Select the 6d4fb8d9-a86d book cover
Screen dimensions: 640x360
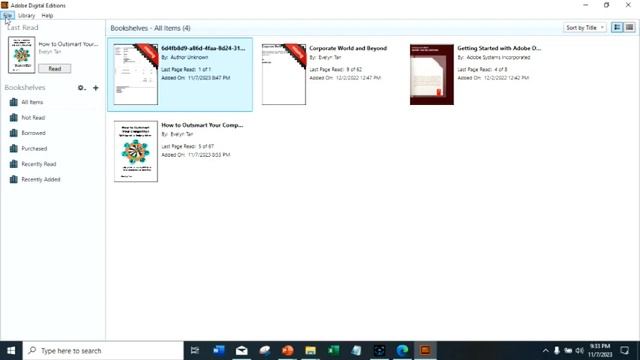136,74
